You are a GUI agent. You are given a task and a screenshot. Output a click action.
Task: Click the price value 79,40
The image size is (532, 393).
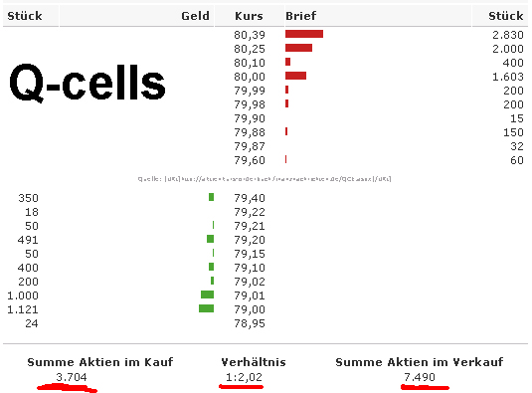point(250,198)
